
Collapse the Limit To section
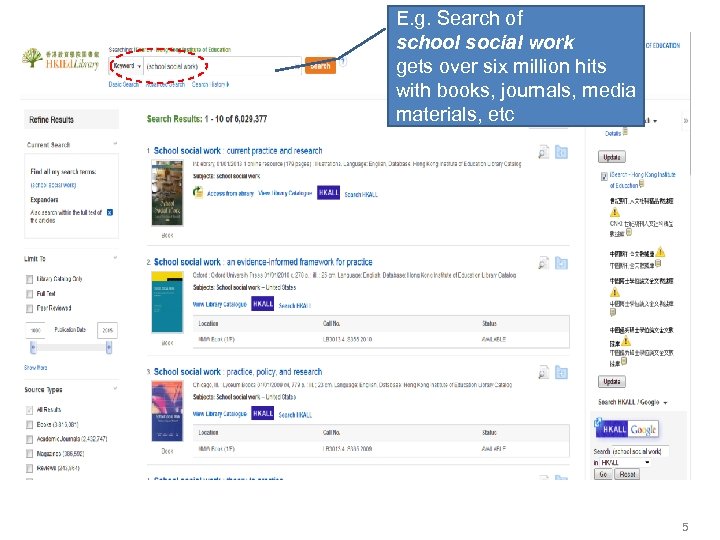point(116,259)
